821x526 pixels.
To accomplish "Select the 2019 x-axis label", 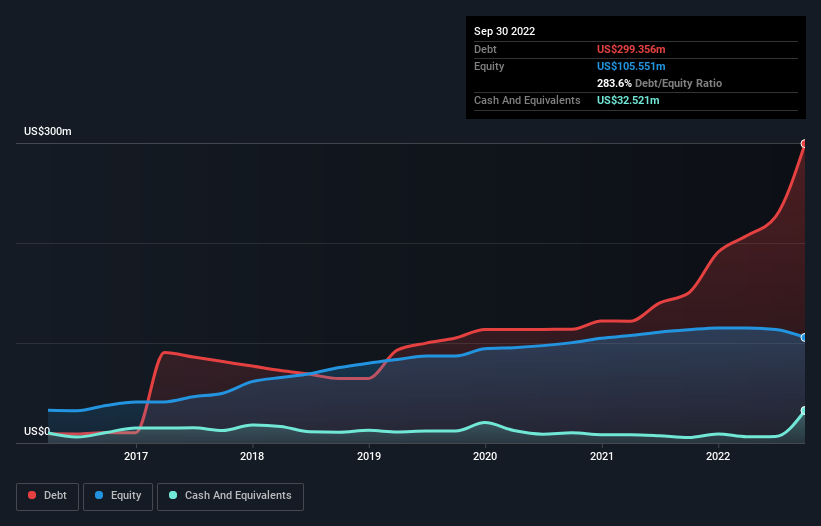I will click(369, 456).
